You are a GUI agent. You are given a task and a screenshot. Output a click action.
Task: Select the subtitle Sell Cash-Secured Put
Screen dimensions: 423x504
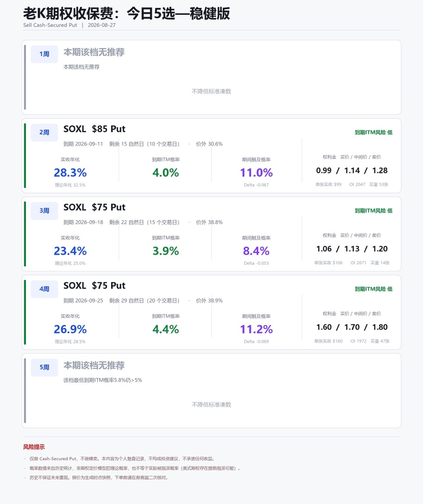pyautogui.click(x=50, y=25)
